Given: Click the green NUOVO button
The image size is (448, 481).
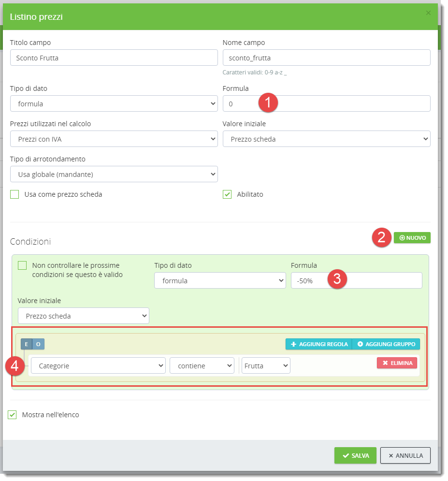Looking at the screenshot, I should click(412, 238).
